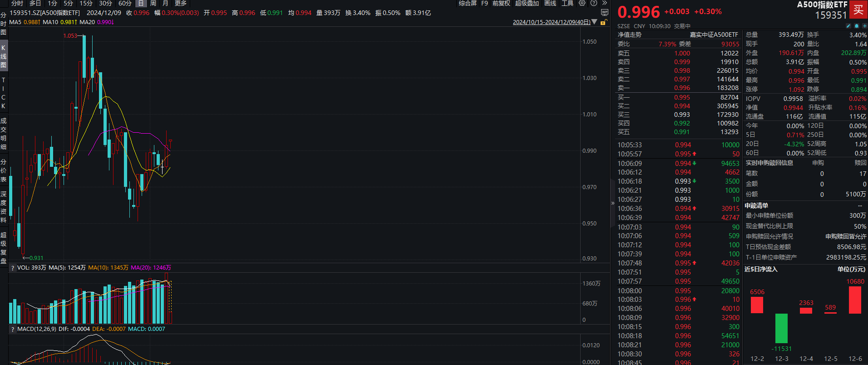868x365 pixels.
Task: Click the help question mark icon in top toolbar
Action: click(593, 3)
